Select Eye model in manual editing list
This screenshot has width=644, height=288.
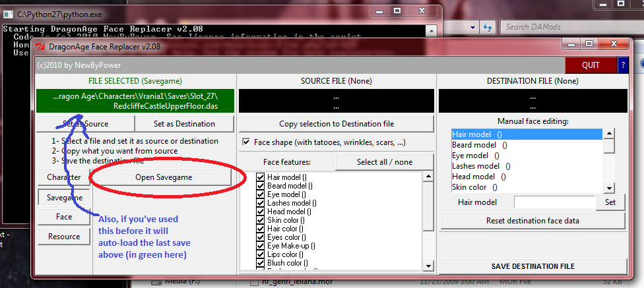[527, 156]
